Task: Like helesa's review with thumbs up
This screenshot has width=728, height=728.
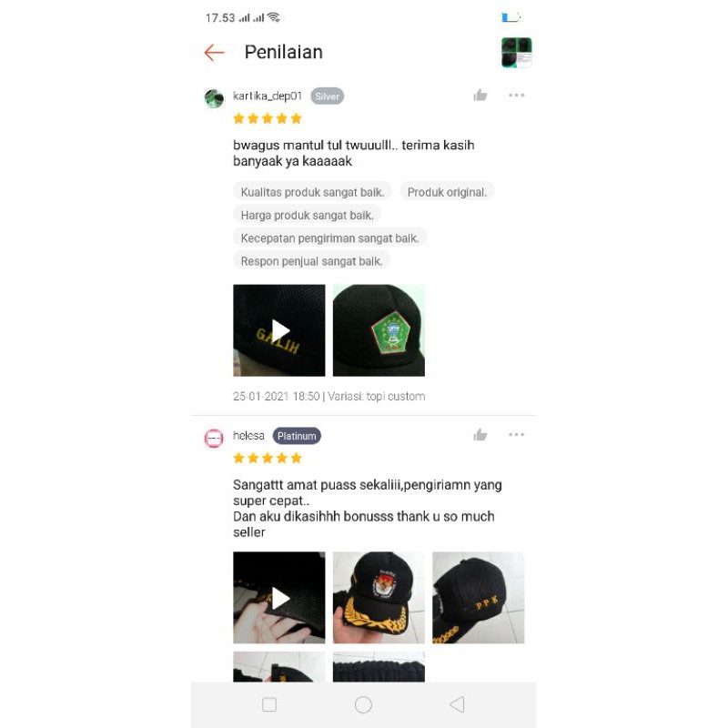Action: pos(480,435)
